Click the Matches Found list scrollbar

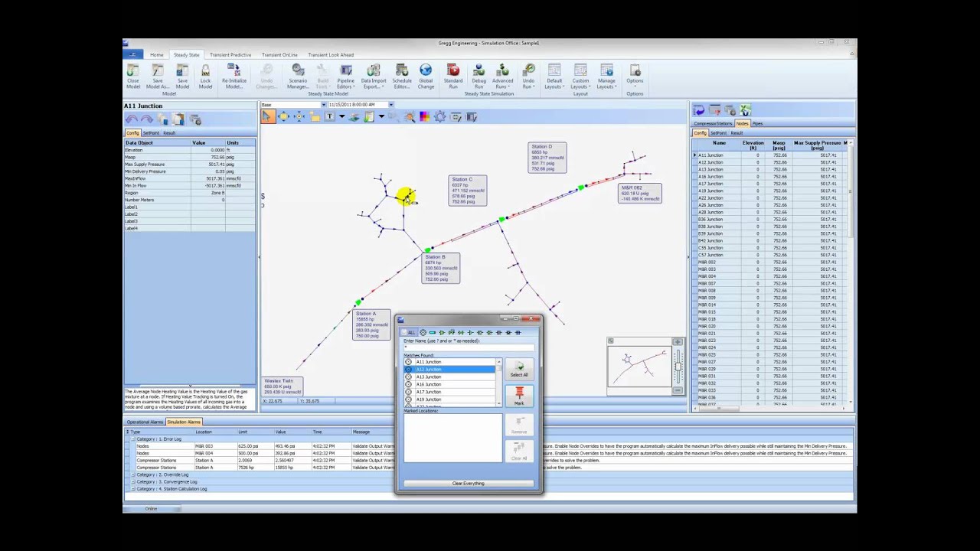point(499,381)
